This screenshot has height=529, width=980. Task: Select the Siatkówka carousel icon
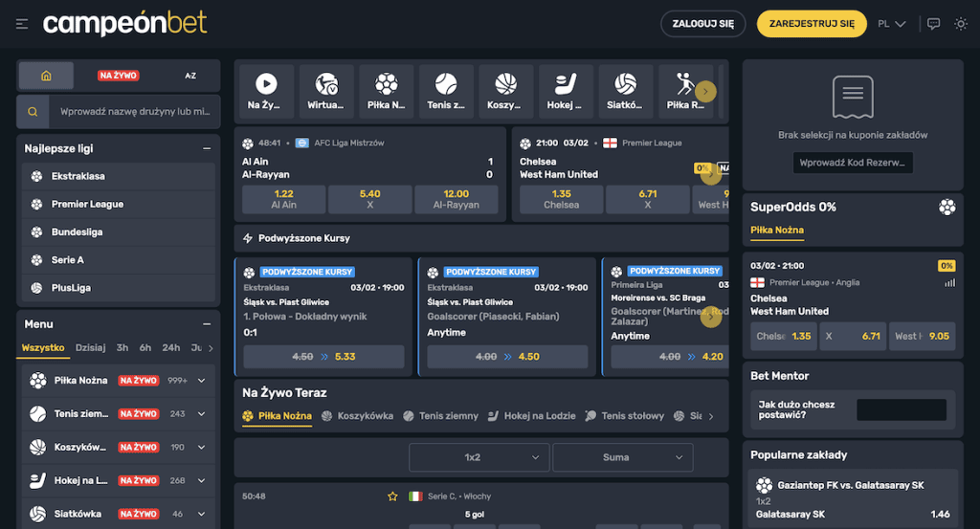pyautogui.click(x=625, y=83)
